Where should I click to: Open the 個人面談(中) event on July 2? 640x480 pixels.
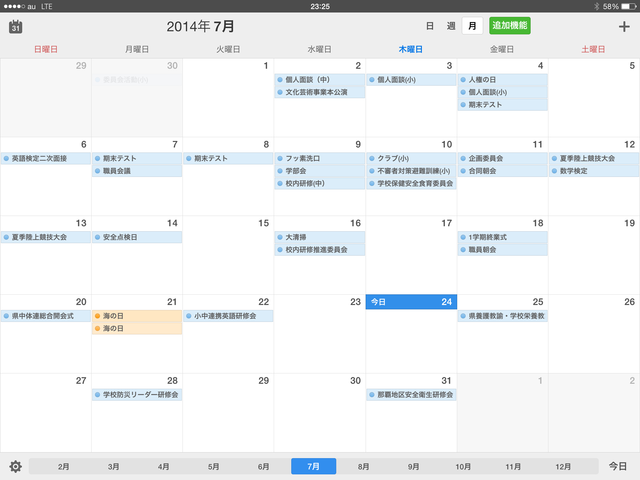pos(320,80)
